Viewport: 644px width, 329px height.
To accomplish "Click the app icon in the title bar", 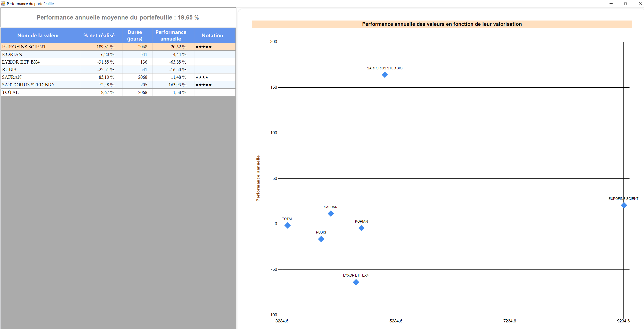I will [3, 4].
